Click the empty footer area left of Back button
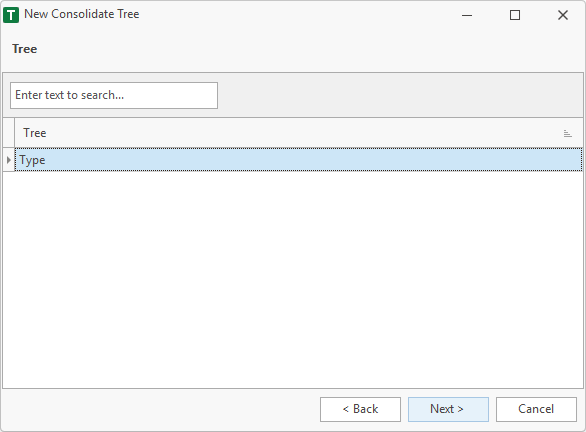The width and height of the screenshot is (586, 432). click(161, 409)
